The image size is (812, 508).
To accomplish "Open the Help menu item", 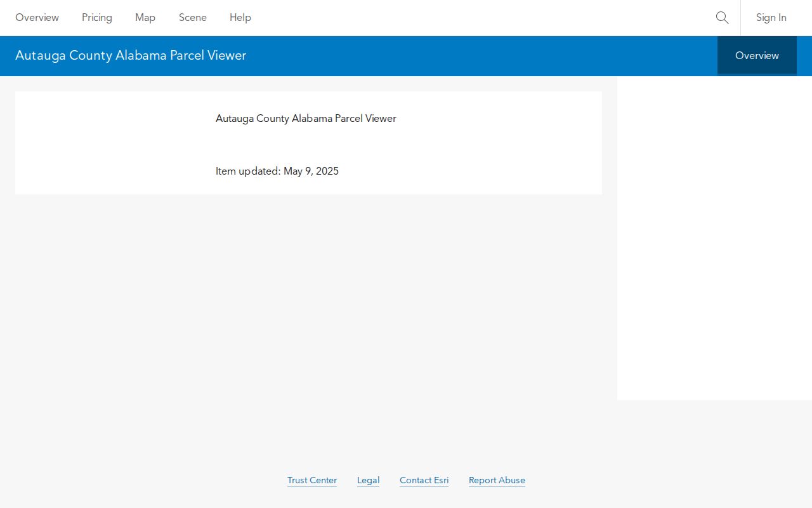I will 240,18.
